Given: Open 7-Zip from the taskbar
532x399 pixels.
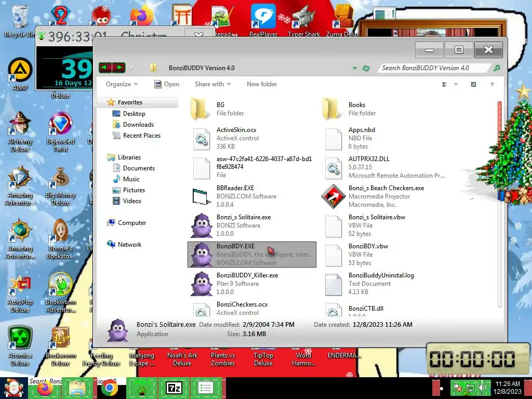Looking at the screenshot, I should pos(174,388).
